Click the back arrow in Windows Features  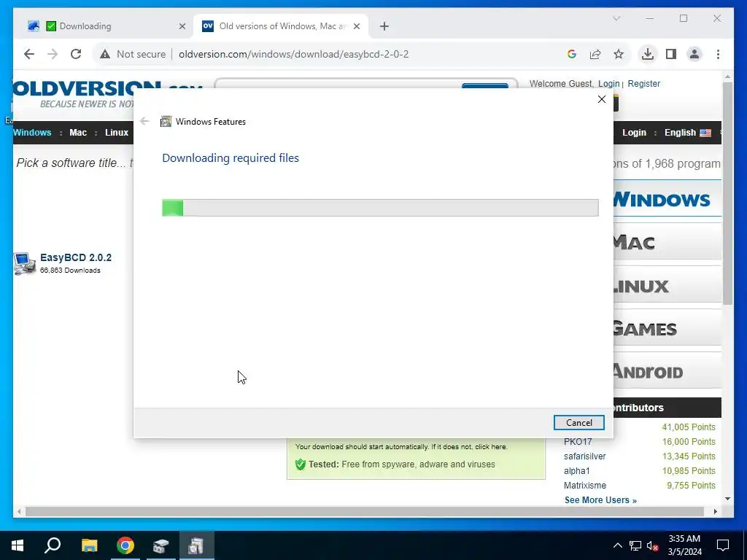click(x=144, y=122)
